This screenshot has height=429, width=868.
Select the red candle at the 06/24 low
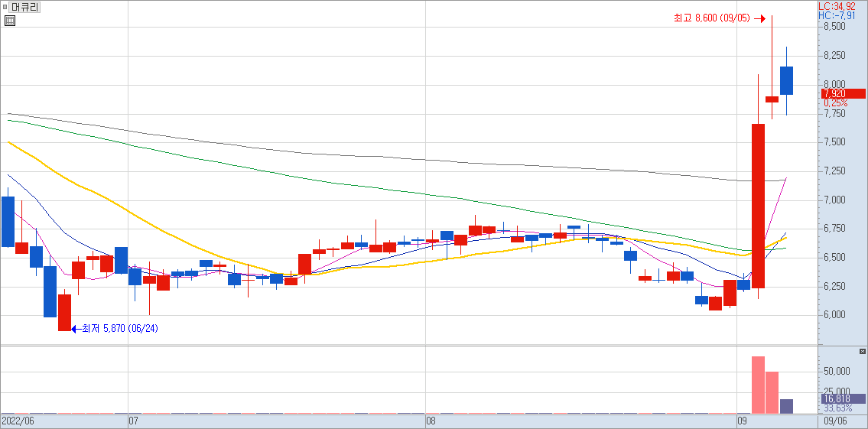point(64,312)
